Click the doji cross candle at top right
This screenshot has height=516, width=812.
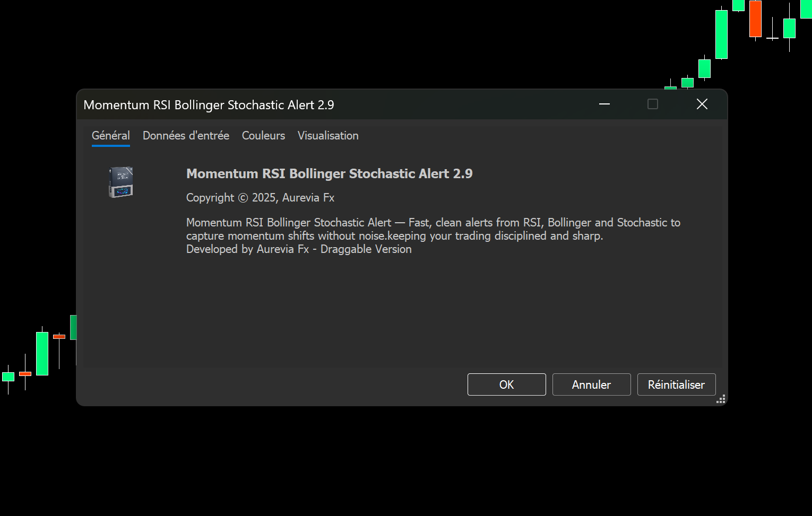[773, 38]
